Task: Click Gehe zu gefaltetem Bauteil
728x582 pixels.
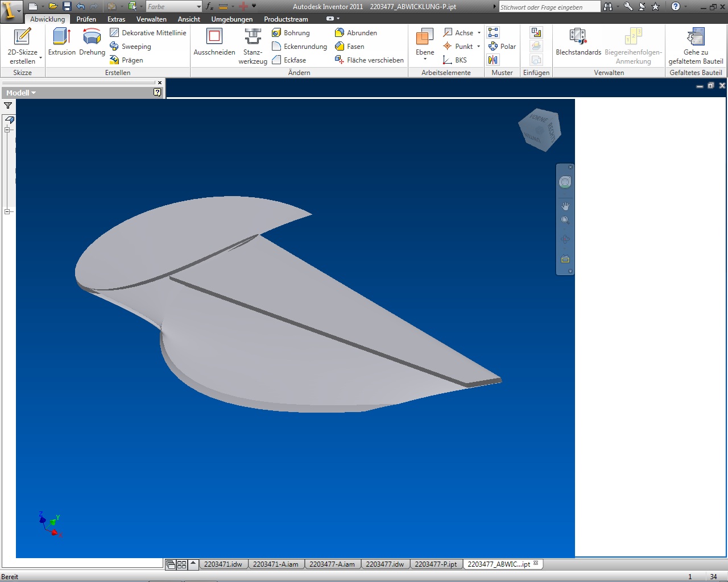Action: pos(696,46)
